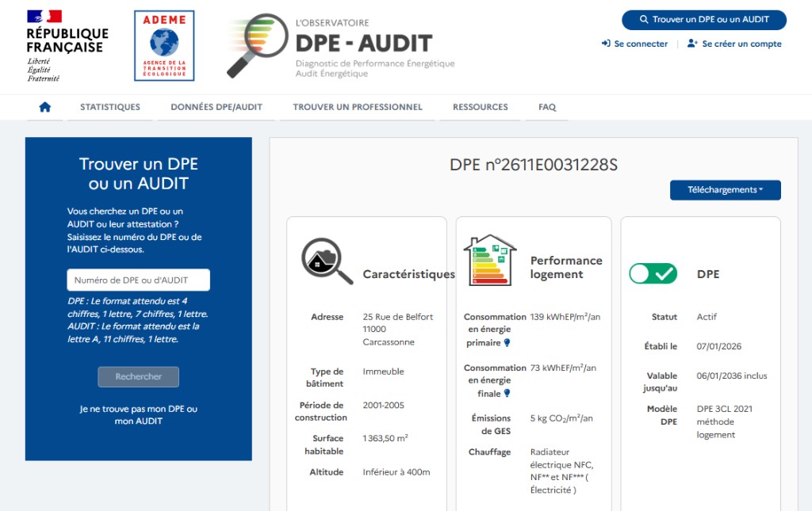
Task: Click the 06/01/2036 inclus validity date
Action: click(x=732, y=376)
